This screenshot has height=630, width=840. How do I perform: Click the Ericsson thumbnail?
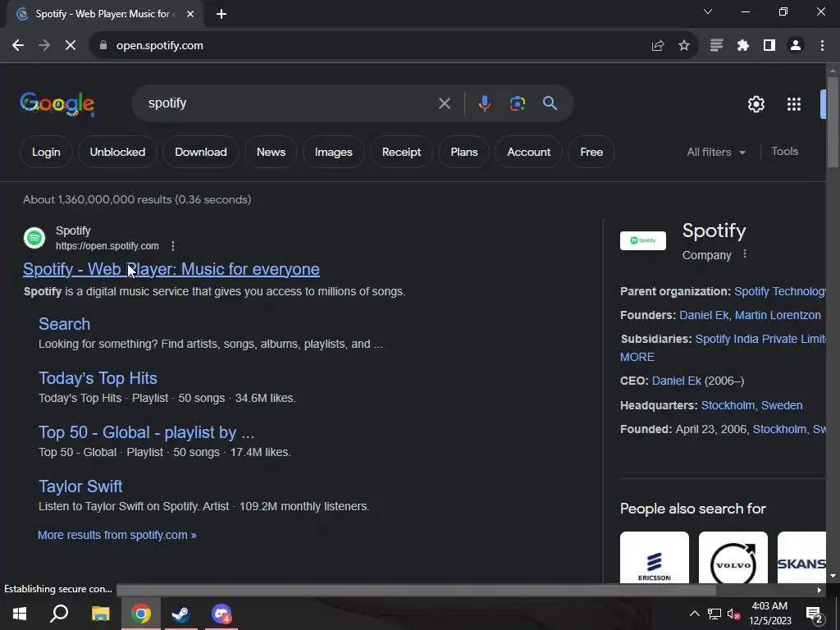[x=654, y=557]
